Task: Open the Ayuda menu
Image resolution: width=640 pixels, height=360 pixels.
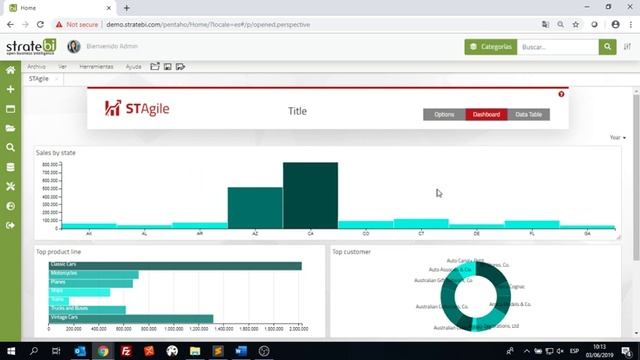Action: (133, 67)
